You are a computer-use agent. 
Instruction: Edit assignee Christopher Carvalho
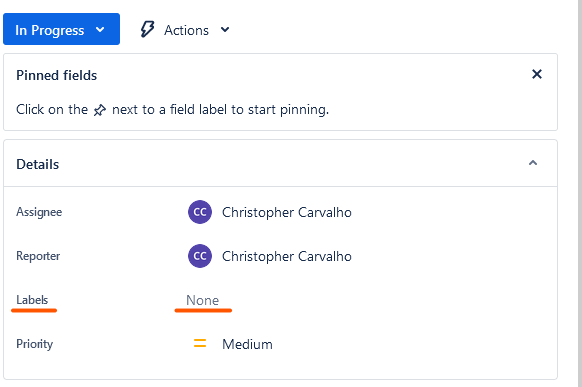[x=287, y=212]
